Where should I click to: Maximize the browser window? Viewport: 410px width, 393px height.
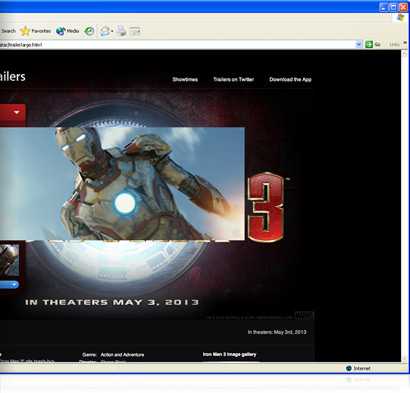393,7
